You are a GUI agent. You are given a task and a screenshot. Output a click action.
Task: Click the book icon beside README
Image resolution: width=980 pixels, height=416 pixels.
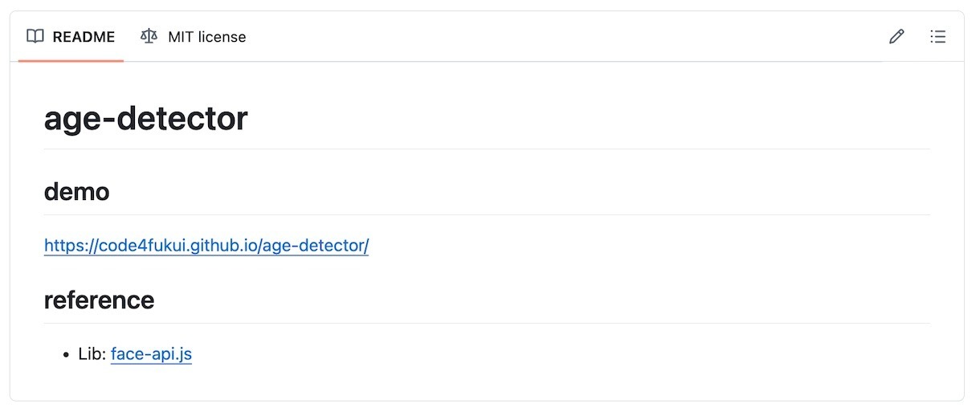(x=35, y=37)
